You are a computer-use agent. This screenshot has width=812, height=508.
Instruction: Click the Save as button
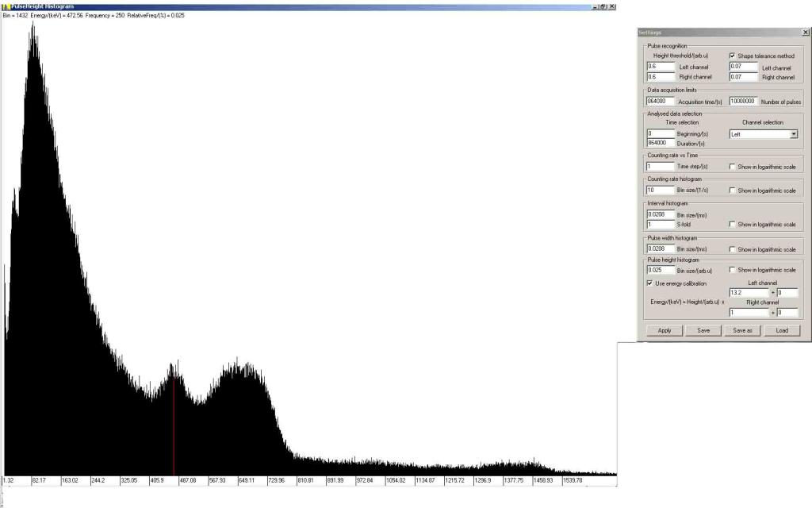click(x=742, y=330)
